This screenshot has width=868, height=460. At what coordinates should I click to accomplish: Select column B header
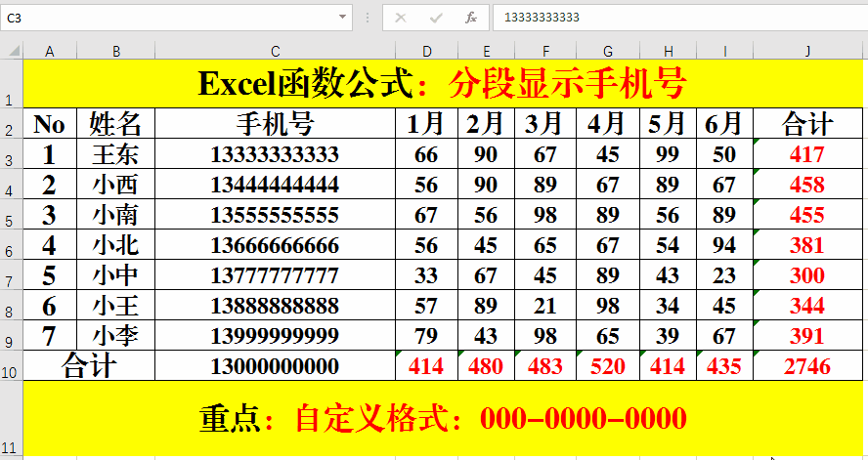(x=116, y=52)
